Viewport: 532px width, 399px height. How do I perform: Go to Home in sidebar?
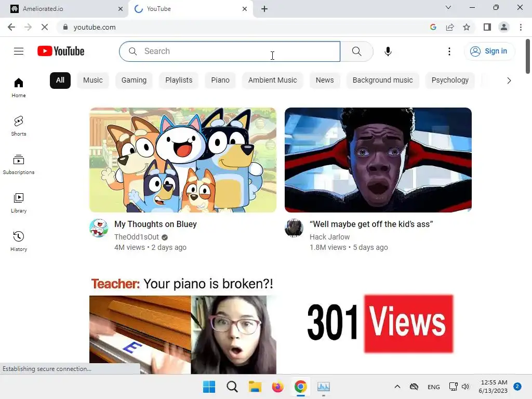click(x=19, y=88)
